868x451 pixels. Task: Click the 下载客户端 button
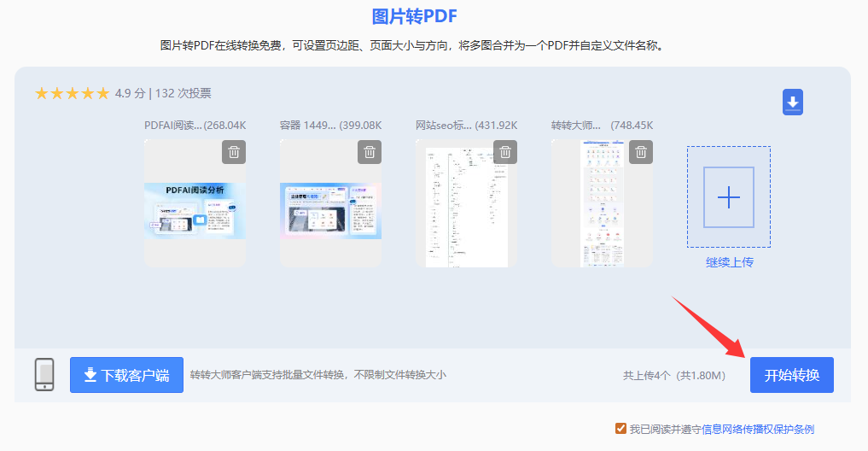[x=126, y=375]
